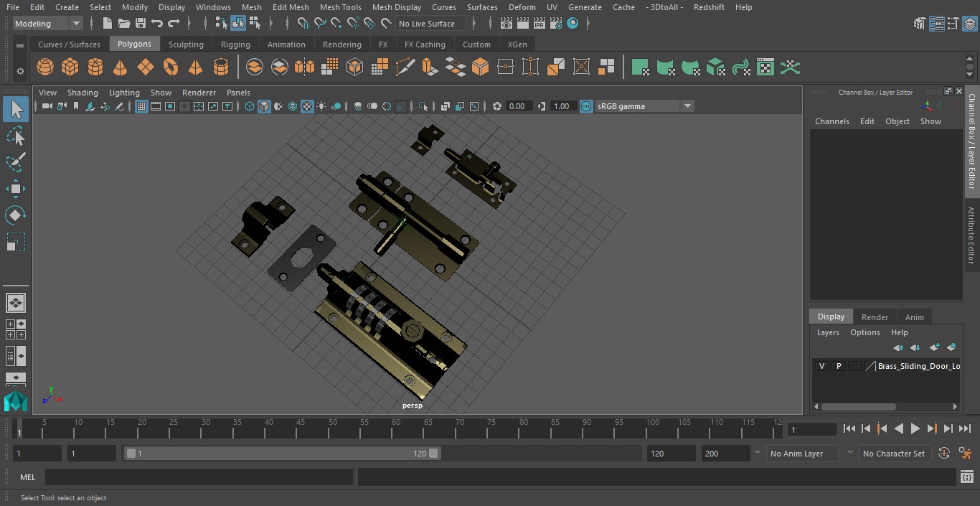Viewport: 980px width, 506px height.
Task: Open the viewport Shading menu
Action: pos(83,93)
